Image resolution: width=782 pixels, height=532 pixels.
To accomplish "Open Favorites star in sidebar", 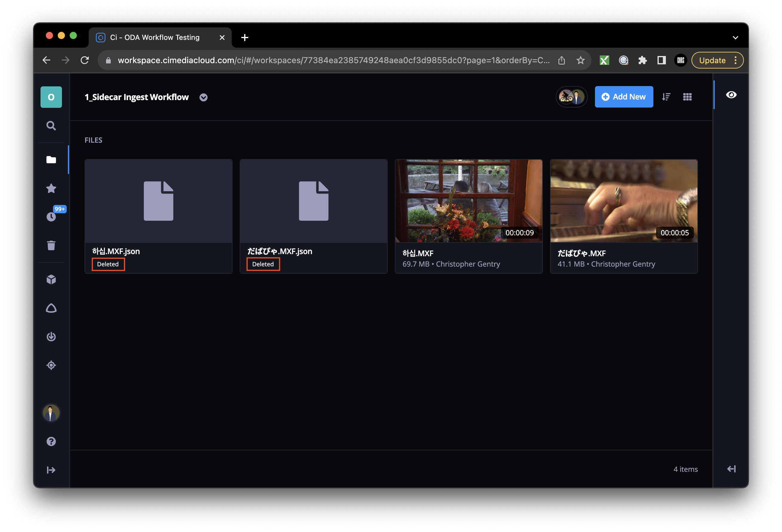I will point(51,188).
